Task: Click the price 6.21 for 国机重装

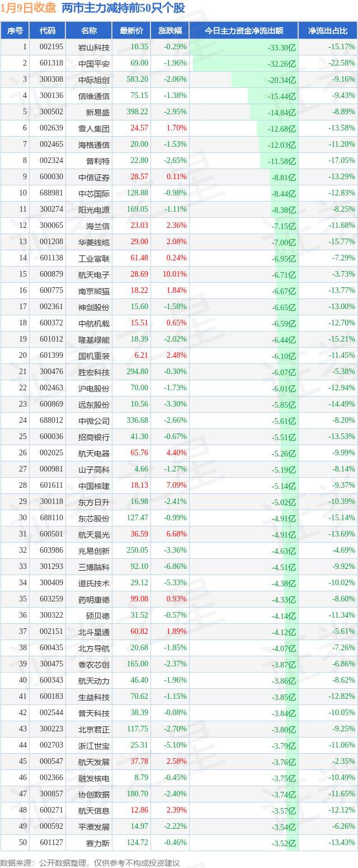Action: pos(142,356)
